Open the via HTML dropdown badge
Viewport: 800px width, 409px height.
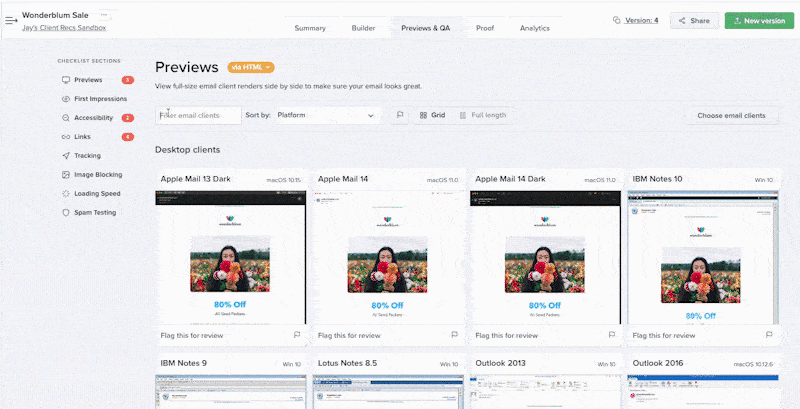pos(251,67)
